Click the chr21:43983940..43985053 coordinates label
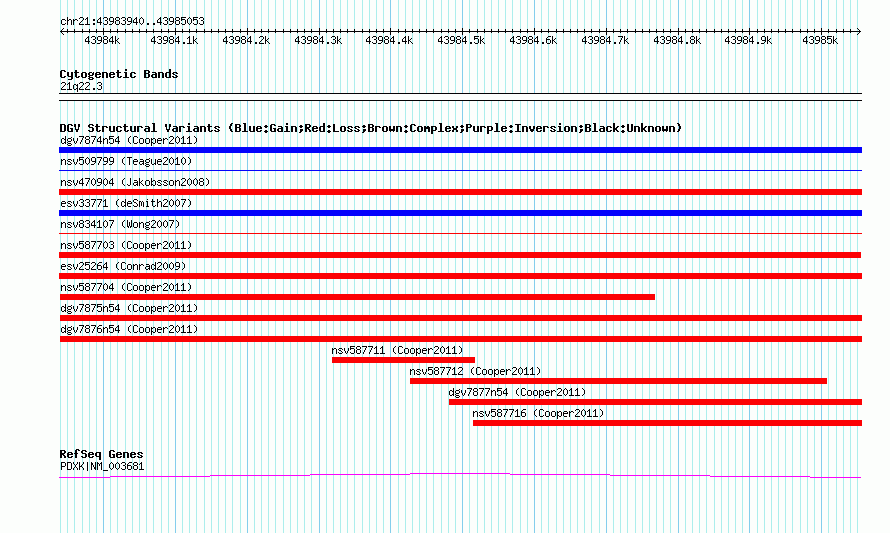The width and height of the screenshot is (890, 533). pyautogui.click(x=132, y=21)
